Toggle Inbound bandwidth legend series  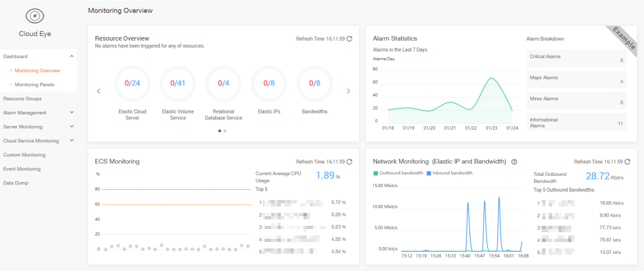click(x=449, y=173)
